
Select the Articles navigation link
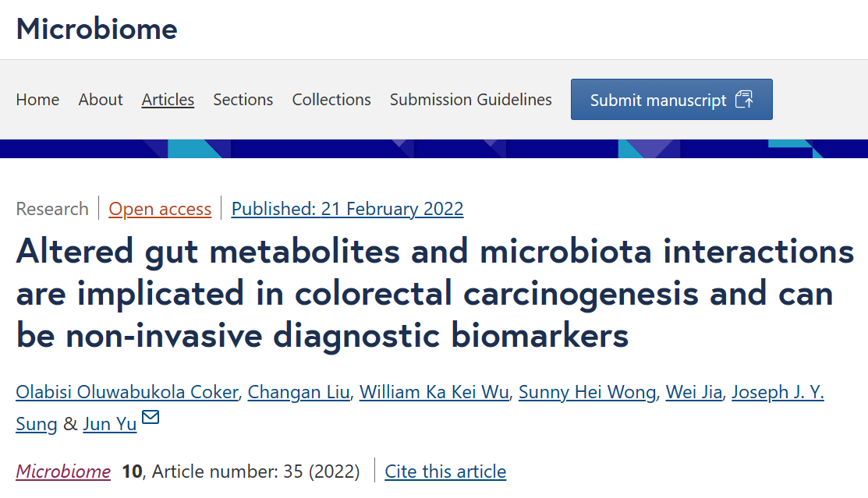168,100
